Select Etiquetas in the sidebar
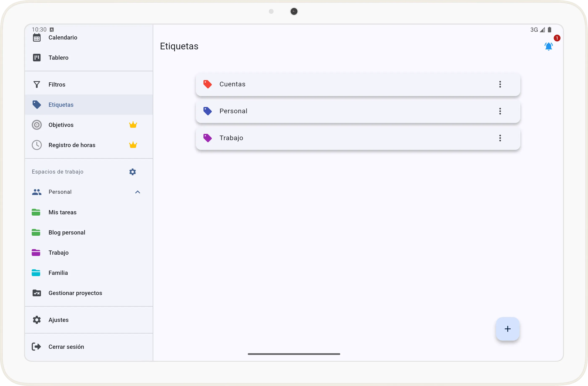This screenshot has height=386, width=588. pyautogui.click(x=61, y=105)
